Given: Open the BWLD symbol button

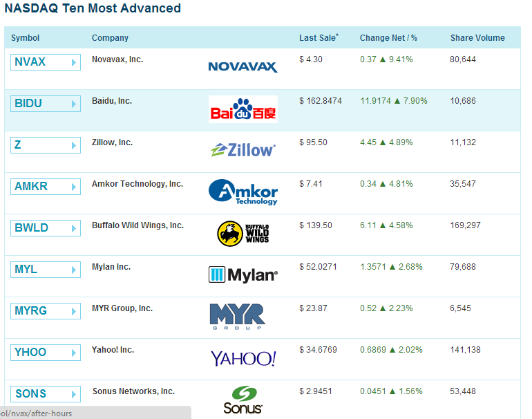Looking at the screenshot, I should [x=46, y=228].
